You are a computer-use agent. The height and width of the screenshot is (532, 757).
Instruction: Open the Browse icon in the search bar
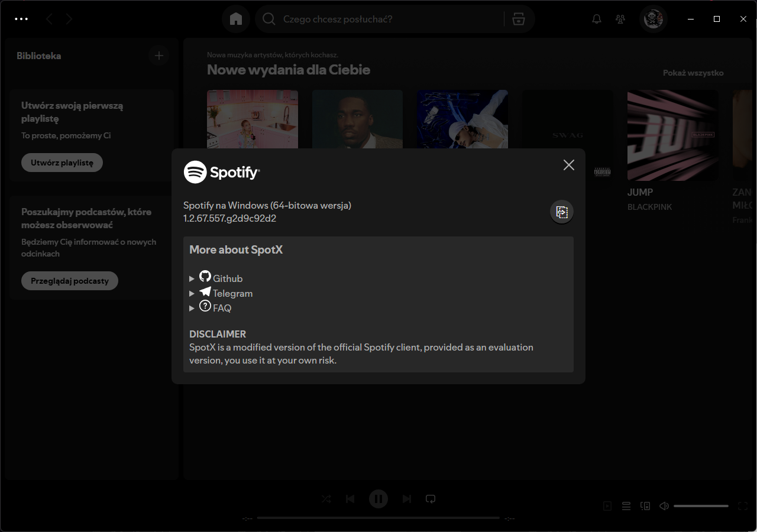tap(519, 20)
